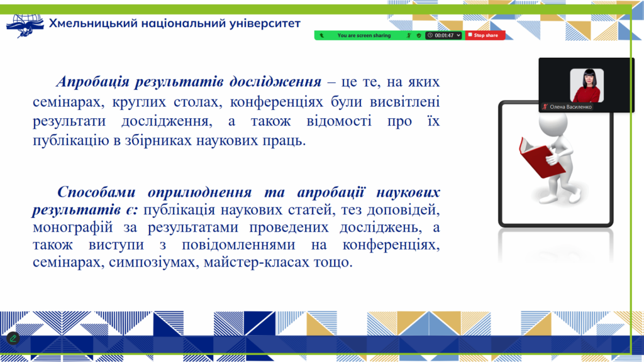
Task: Click the white square icon on Stop share
Action: pos(470,36)
